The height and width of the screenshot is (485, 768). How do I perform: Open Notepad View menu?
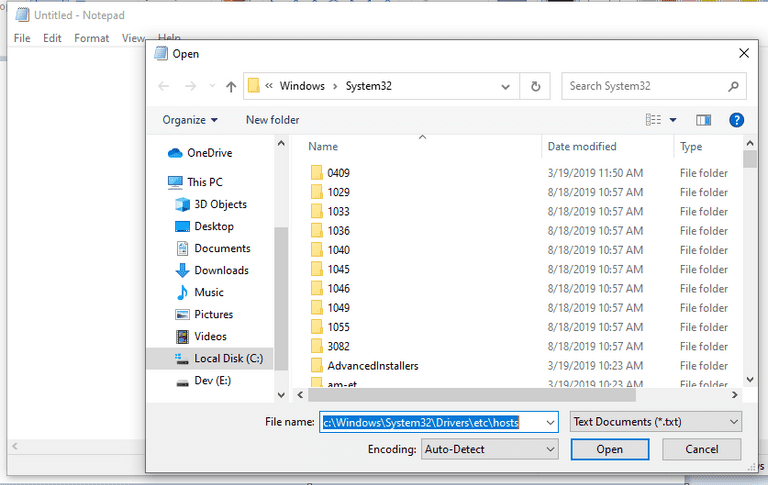tap(133, 38)
